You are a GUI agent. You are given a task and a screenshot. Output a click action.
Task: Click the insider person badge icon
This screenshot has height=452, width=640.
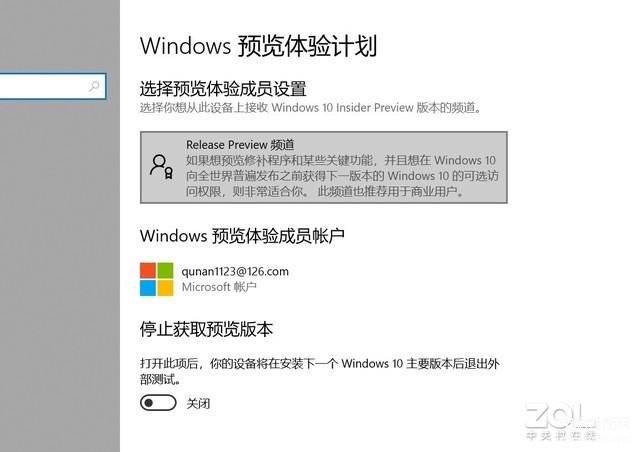tap(161, 166)
